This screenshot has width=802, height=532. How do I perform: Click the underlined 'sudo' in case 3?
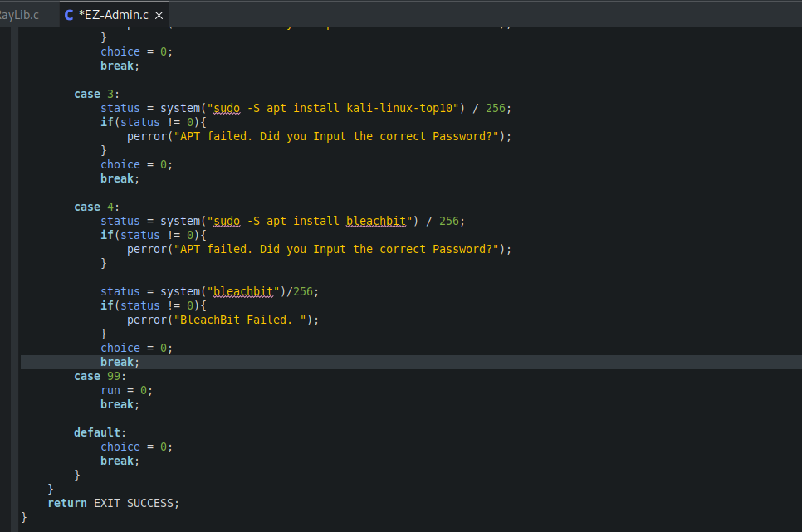(226, 108)
